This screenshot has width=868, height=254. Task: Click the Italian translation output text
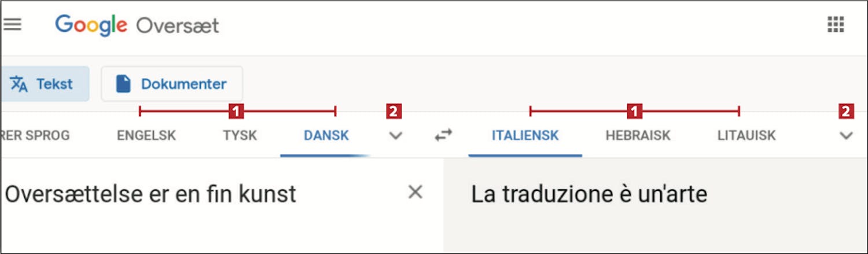pos(589,194)
